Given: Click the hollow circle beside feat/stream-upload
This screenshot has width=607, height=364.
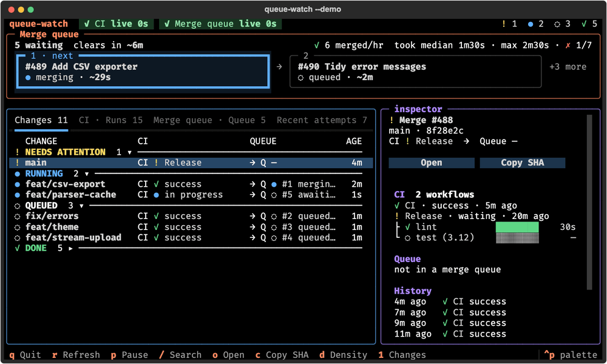Looking at the screenshot, I should point(18,238).
